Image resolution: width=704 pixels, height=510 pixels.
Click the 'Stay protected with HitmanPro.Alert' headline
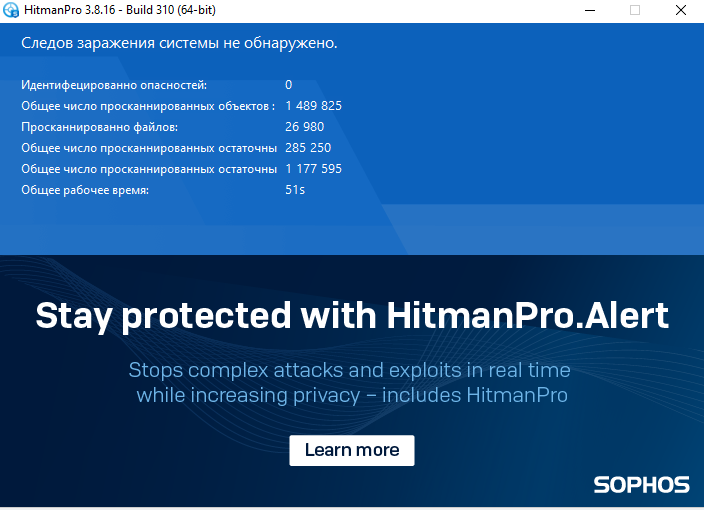pyautogui.click(x=352, y=316)
